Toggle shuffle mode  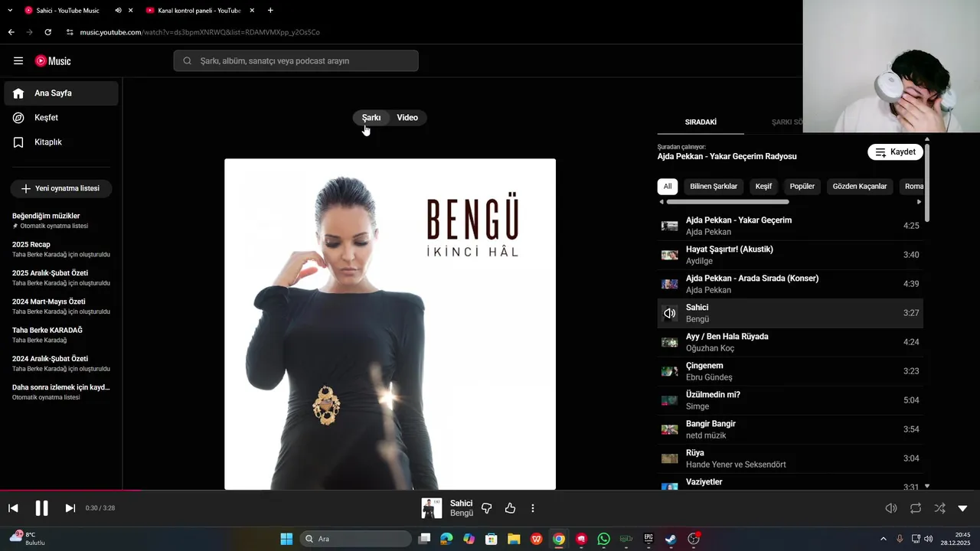(x=939, y=508)
